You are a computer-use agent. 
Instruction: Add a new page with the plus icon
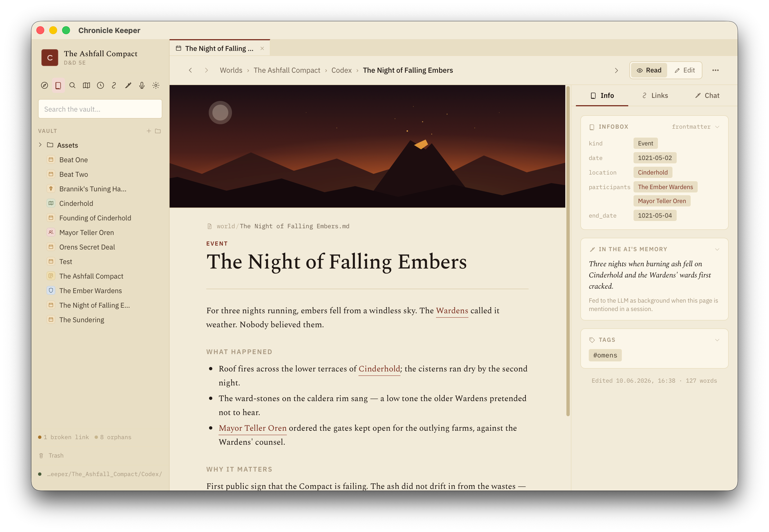coord(149,131)
